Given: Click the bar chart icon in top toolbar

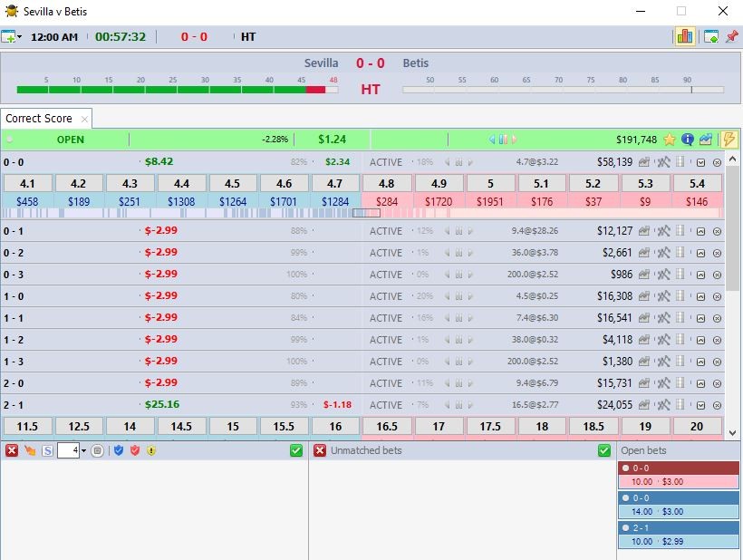Looking at the screenshot, I should pyautogui.click(x=684, y=36).
